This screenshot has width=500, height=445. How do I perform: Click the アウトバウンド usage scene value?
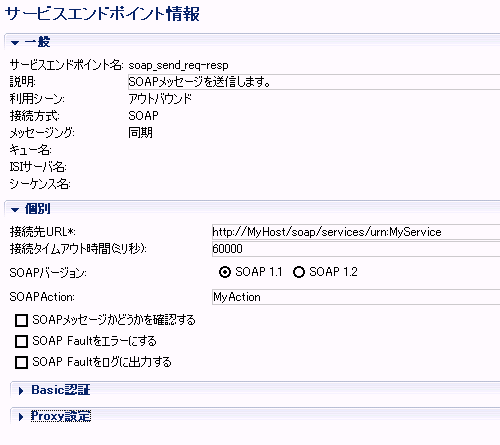tap(160, 99)
